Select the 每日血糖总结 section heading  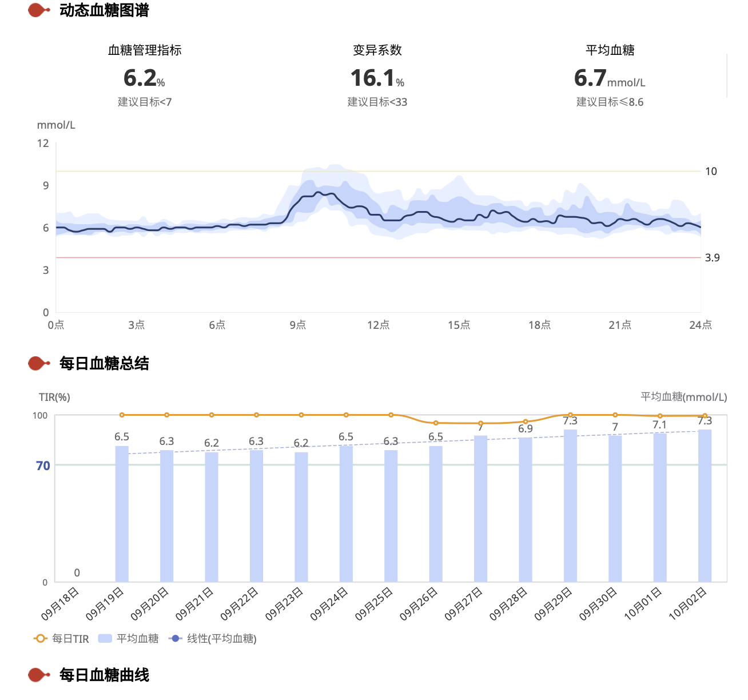[x=104, y=363]
